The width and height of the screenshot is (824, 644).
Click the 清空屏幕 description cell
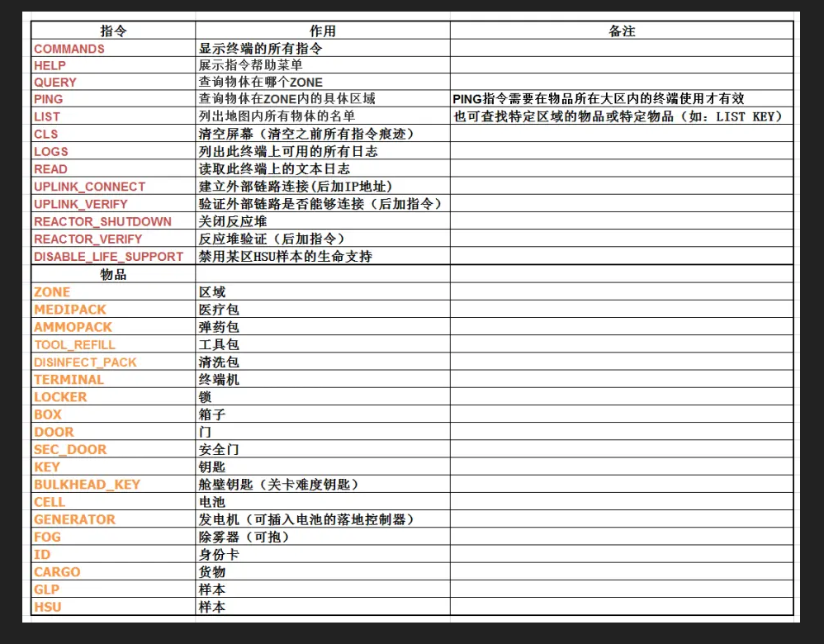pos(323,134)
